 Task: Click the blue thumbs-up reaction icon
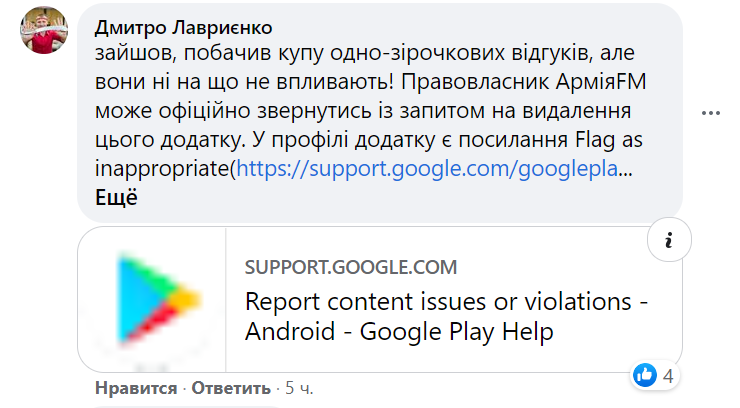pos(645,375)
